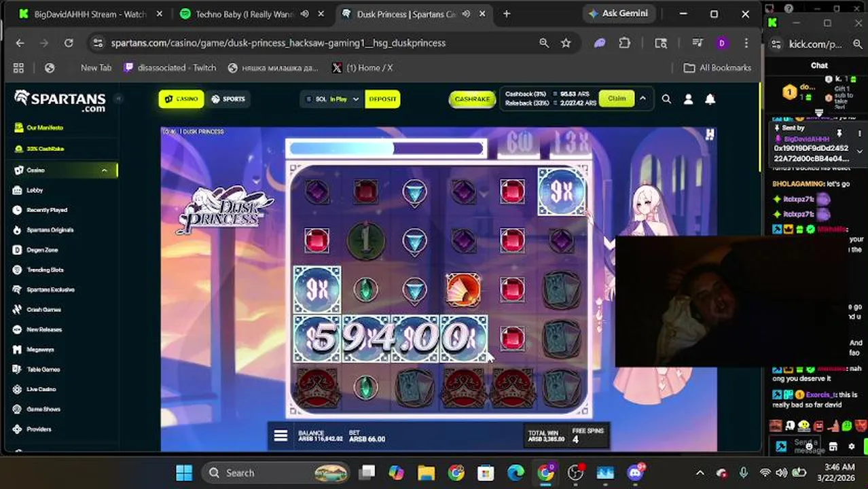Viewport: 868px width, 489px height.
Task: Go back in Chrome browser
Action: click(x=20, y=43)
